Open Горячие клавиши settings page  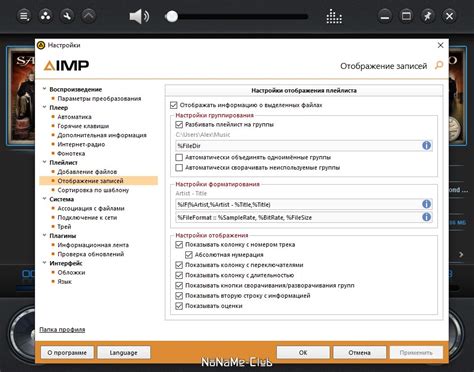(83, 126)
